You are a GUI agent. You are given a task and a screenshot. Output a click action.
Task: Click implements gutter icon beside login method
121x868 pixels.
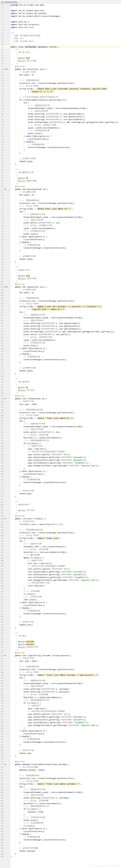[x=5, y=655]
